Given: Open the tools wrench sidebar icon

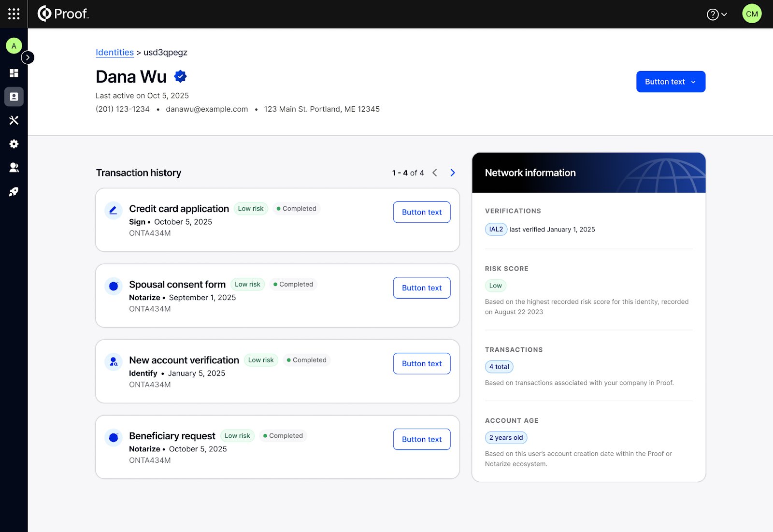Looking at the screenshot, I should tap(14, 120).
